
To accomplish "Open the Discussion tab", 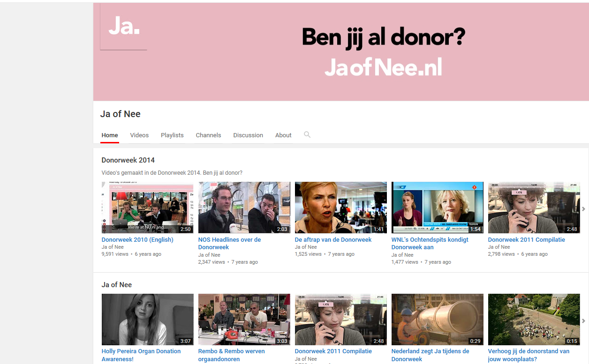I will 248,135.
